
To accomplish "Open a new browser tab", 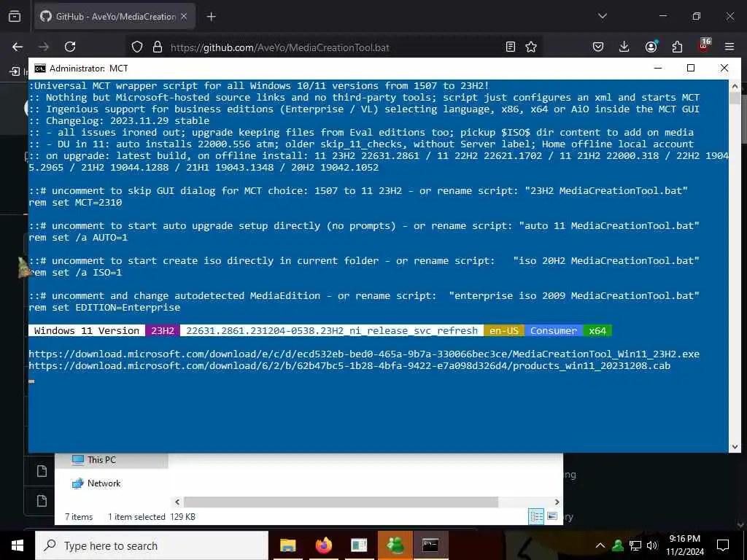I will pos(211,17).
